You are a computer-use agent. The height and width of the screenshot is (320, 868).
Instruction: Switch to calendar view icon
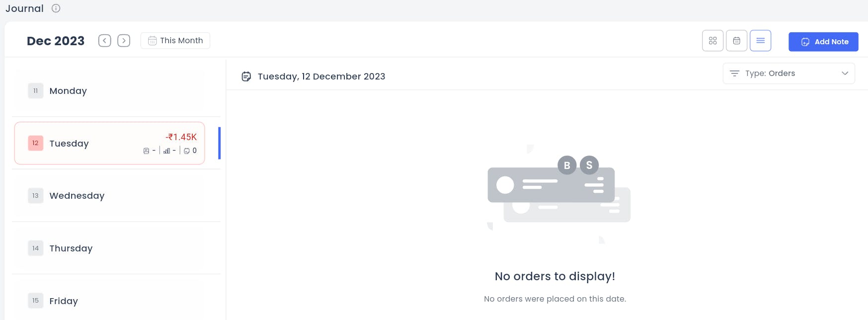(x=736, y=41)
